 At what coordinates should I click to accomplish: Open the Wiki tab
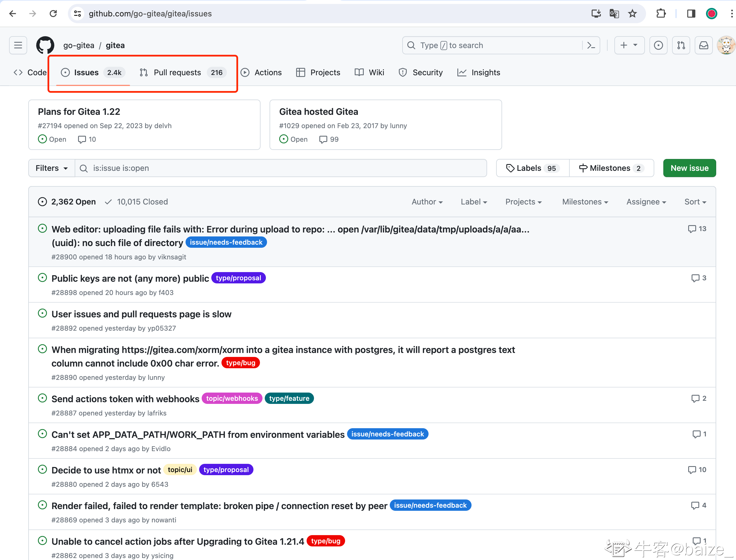(x=369, y=72)
